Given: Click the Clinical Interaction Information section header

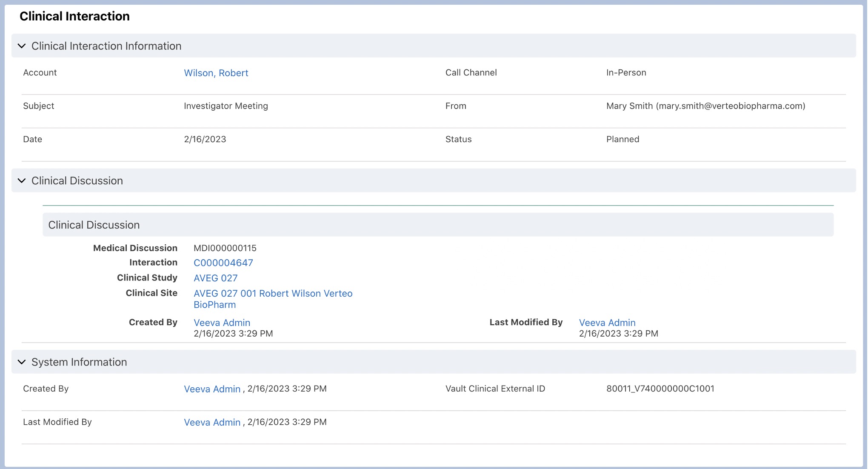Looking at the screenshot, I should [106, 46].
